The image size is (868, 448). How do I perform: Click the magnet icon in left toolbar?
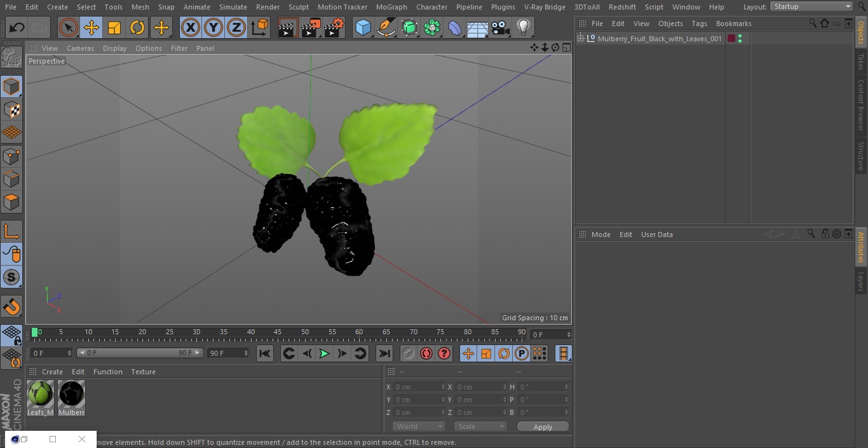pos(11,306)
